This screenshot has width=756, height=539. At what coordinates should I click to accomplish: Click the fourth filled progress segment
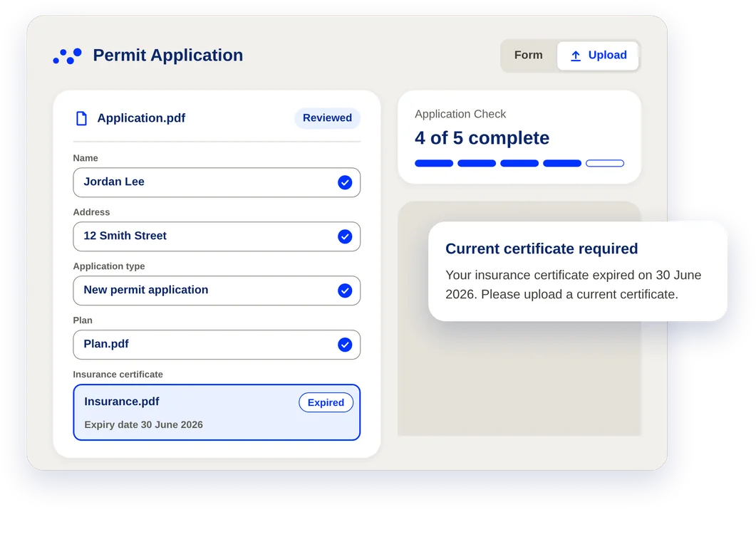pyautogui.click(x=562, y=163)
